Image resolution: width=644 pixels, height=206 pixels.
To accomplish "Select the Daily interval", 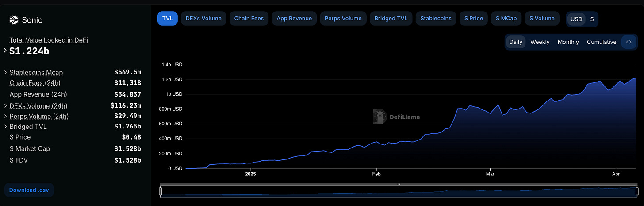I will pyautogui.click(x=516, y=42).
